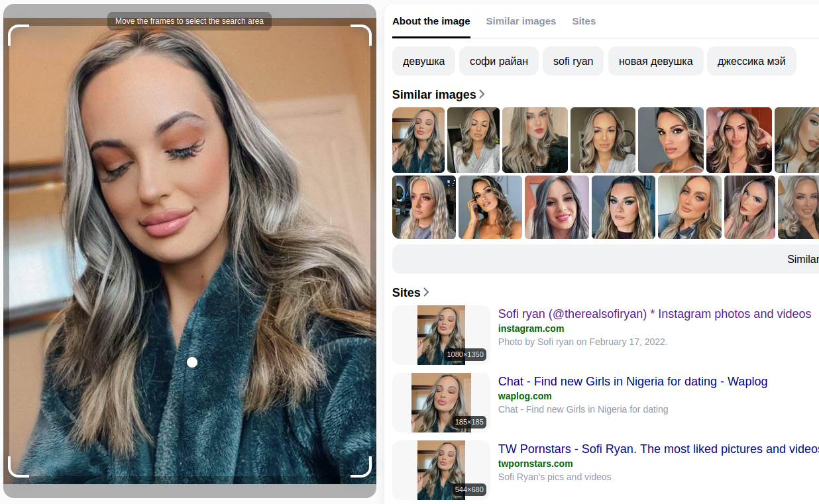Click the 'девушка' tag chip
This screenshot has width=819, height=504.
[423, 61]
